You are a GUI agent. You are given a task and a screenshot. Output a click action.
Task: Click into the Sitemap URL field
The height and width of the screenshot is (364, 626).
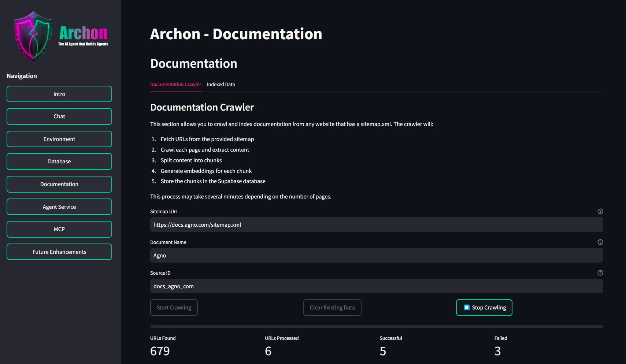(x=377, y=224)
